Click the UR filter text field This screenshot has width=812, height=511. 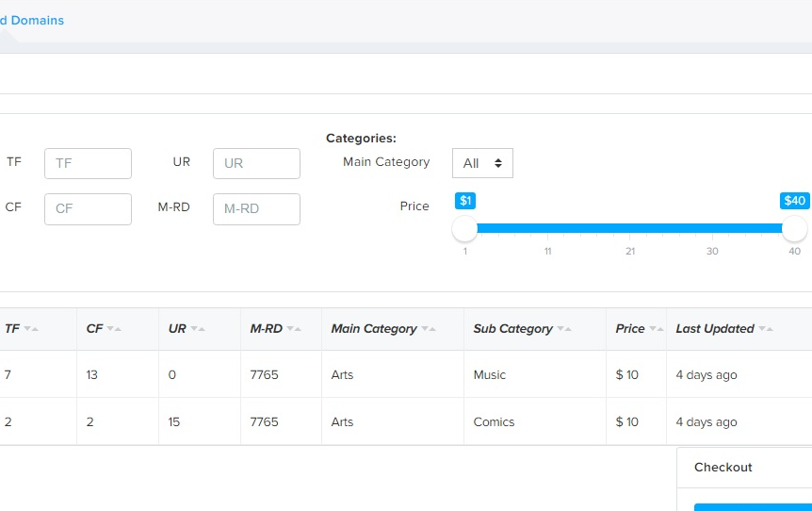tap(256, 163)
